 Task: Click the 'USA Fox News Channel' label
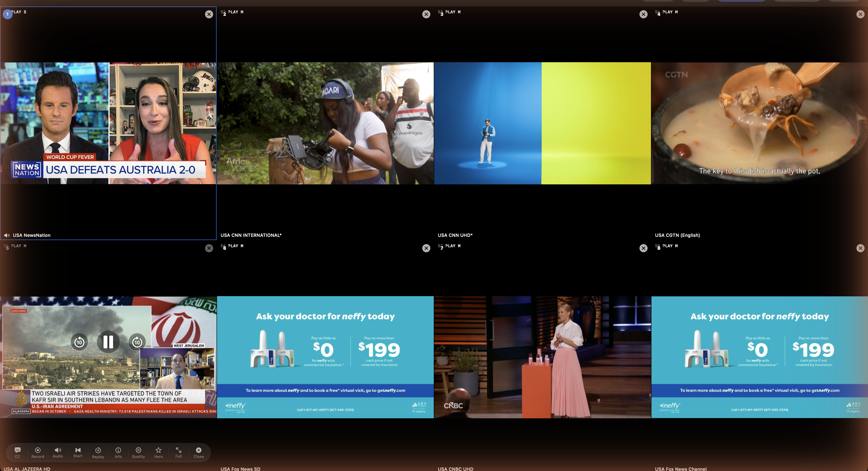tap(681, 469)
